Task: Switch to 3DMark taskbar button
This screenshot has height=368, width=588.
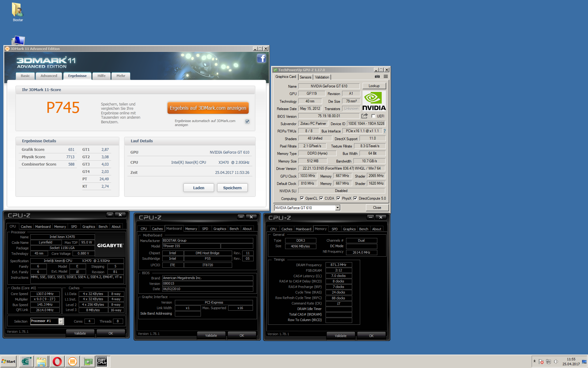Action: 72,362
